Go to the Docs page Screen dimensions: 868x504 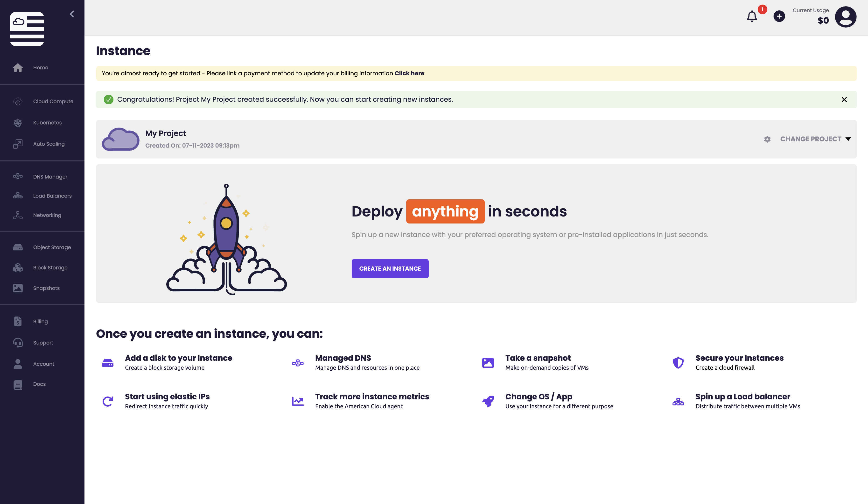(x=39, y=384)
